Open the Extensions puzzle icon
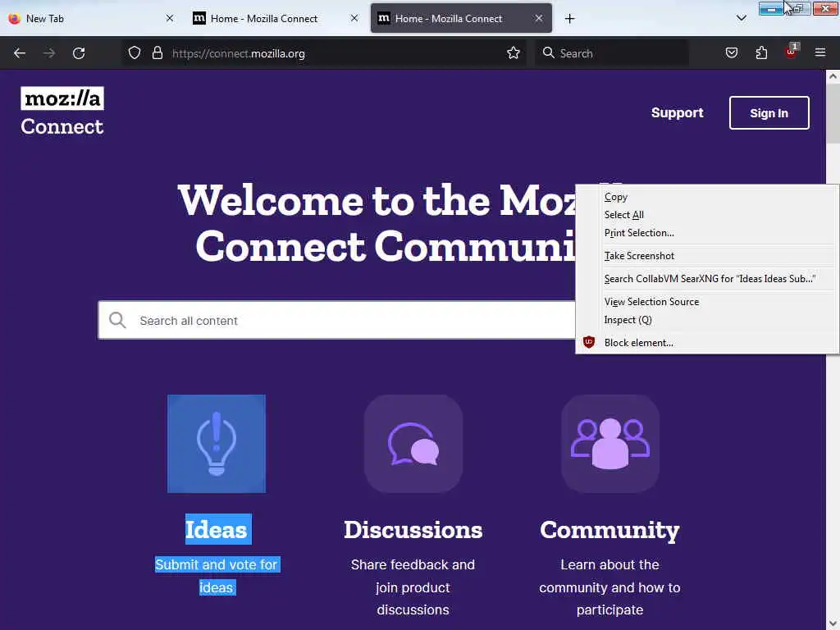The image size is (840, 630). tap(761, 53)
